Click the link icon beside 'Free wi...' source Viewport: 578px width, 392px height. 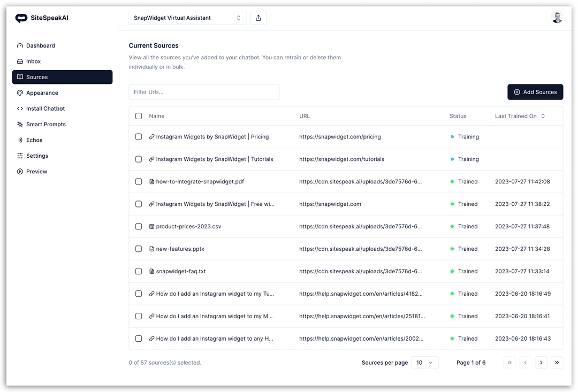click(151, 204)
